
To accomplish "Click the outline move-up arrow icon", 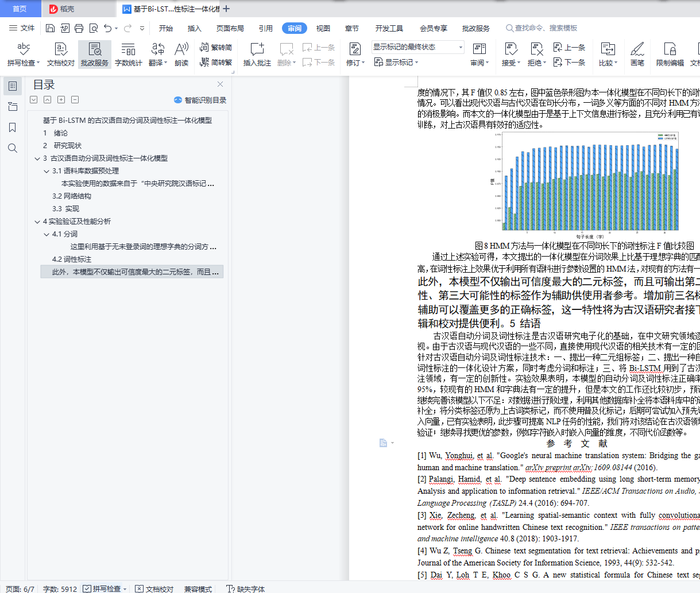I will click(47, 100).
